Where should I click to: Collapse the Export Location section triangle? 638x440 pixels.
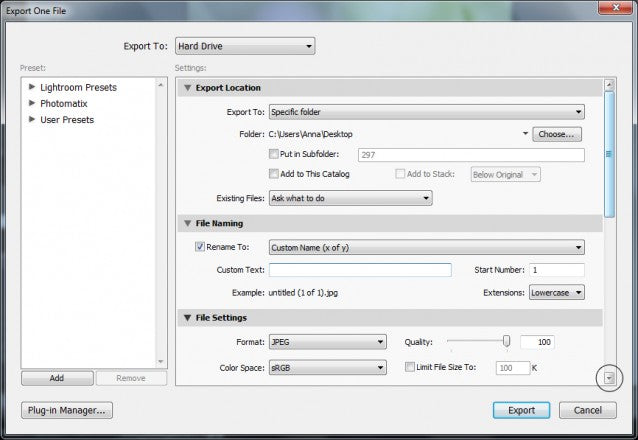tap(186, 88)
